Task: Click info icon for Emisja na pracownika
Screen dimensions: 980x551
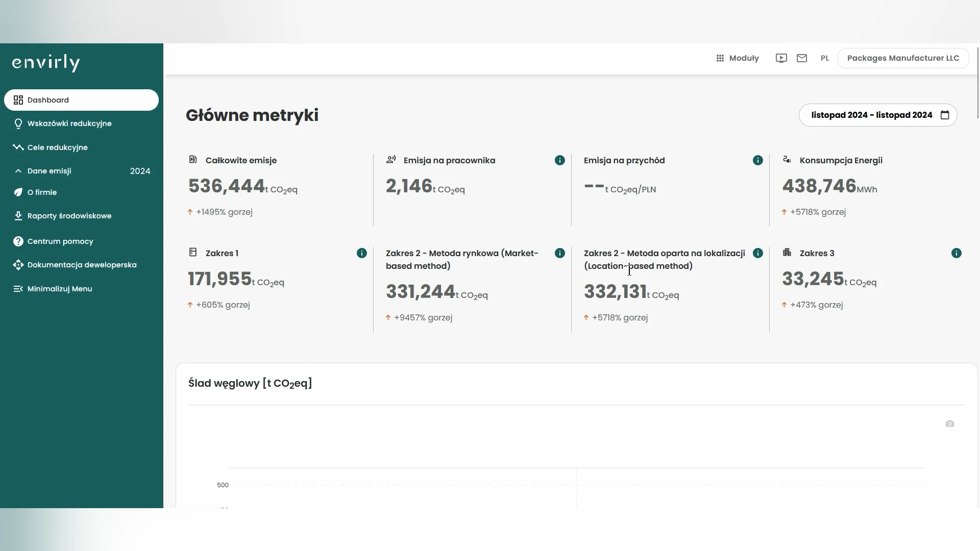Action: click(x=559, y=160)
